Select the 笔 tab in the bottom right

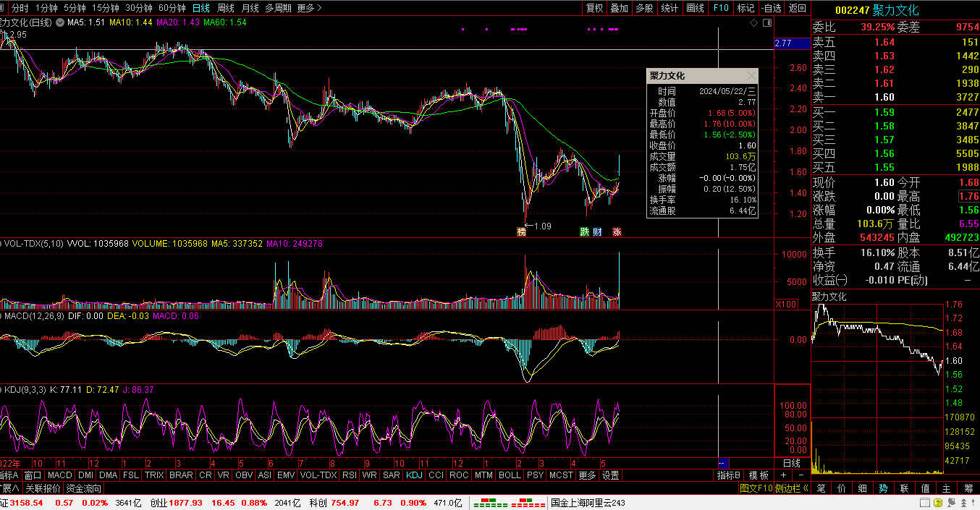pyautogui.click(x=821, y=488)
